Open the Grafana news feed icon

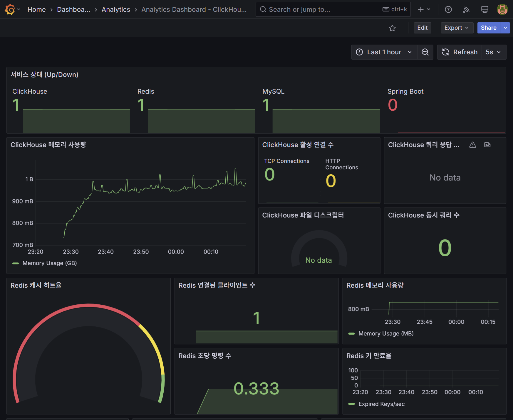tap(466, 9)
